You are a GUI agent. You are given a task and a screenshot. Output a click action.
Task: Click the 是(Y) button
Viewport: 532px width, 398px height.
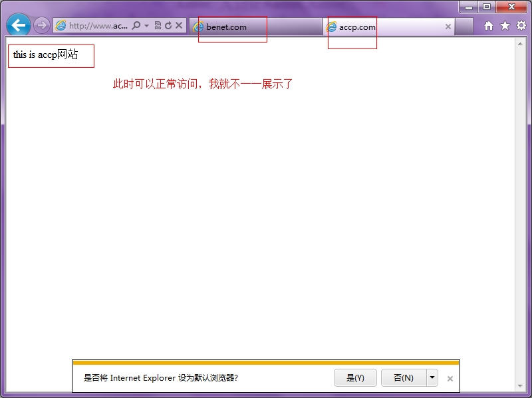[355, 377]
